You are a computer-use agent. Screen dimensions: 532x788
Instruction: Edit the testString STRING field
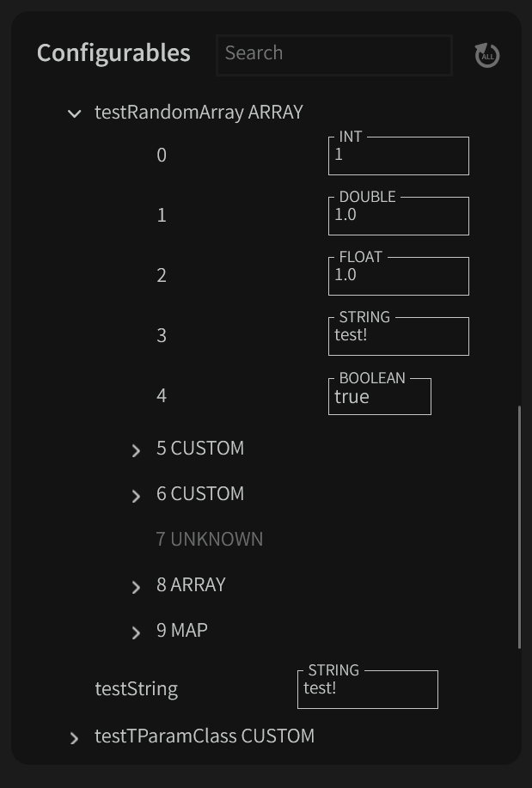367,690
